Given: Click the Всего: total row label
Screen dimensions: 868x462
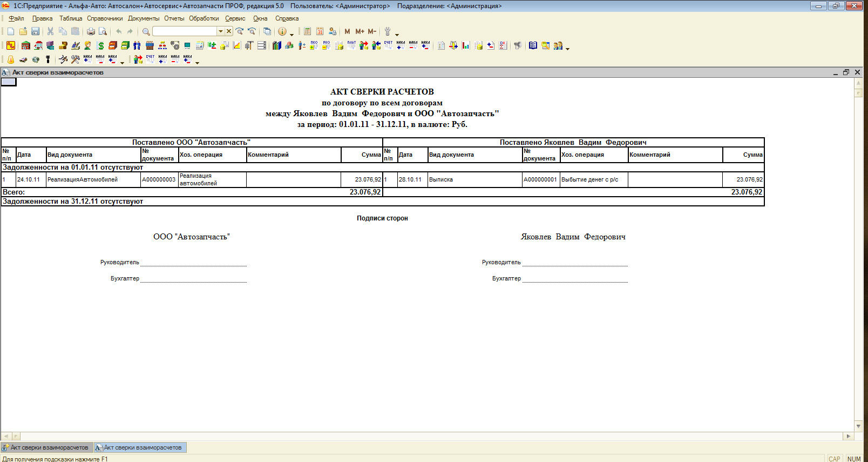Looking at the screenshot, I should pos(14,192).
